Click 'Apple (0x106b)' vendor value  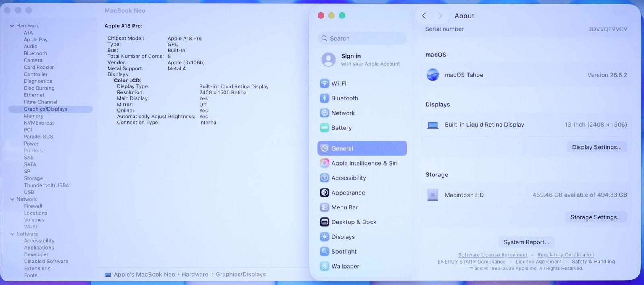pyautogui.click(x=186, y=62)
